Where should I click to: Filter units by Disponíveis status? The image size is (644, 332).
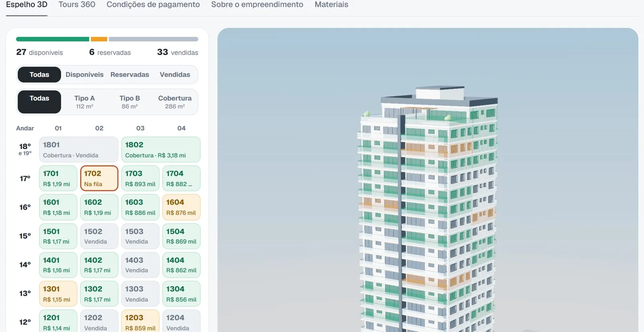(x=85, y=75)
